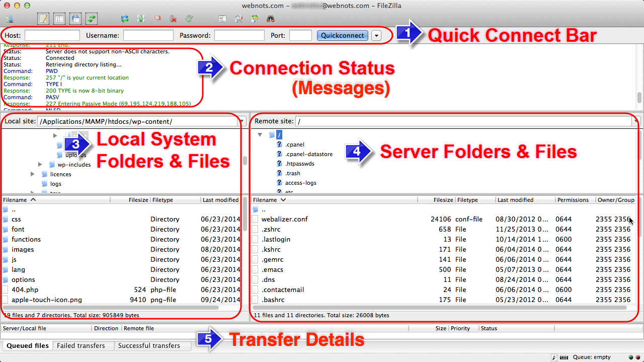Screen dimensions: 644x362
Task: Toggle directory comparison
Action: (238, 19)
